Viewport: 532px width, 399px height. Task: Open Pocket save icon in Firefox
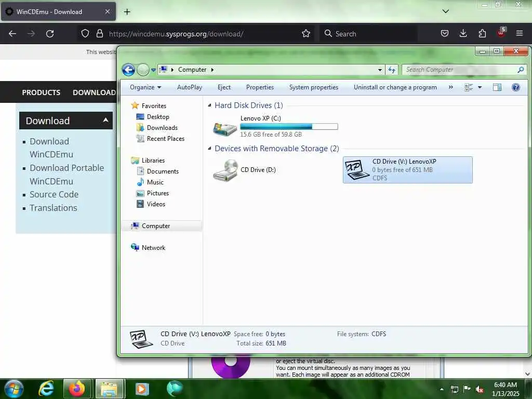[x=445, y=34]
